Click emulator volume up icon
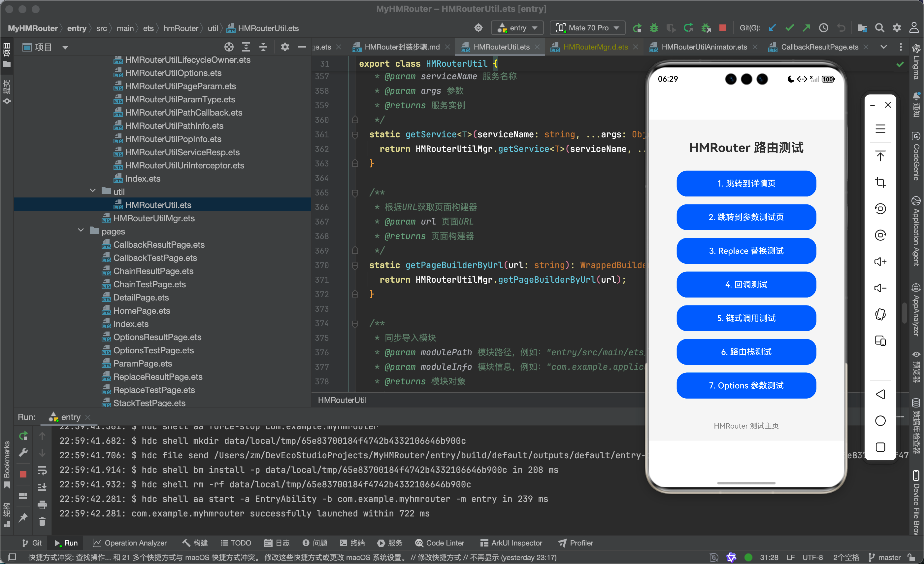The height and width of the screenshot is (564, 924). coord(880,262)
